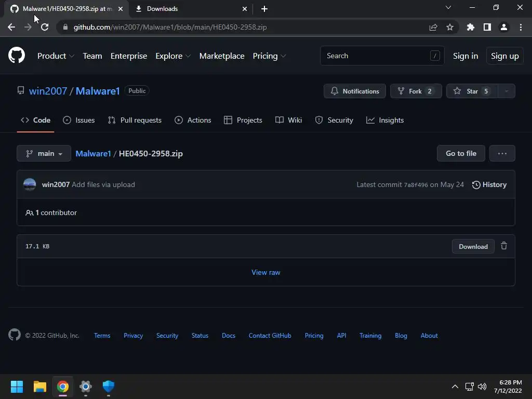Click the GitHub Octocat logo in header

pos(16,56)
